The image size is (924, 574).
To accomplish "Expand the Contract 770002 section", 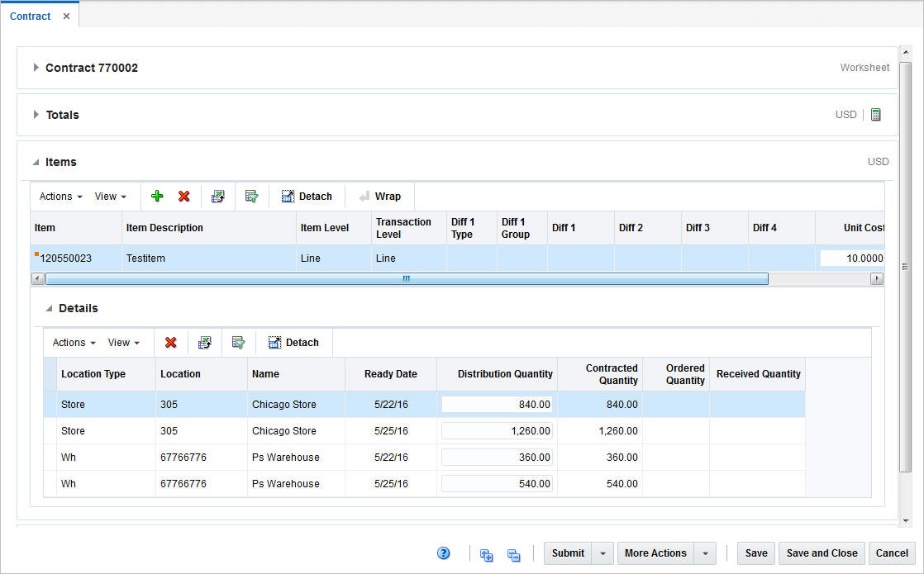I will [36, 68].
